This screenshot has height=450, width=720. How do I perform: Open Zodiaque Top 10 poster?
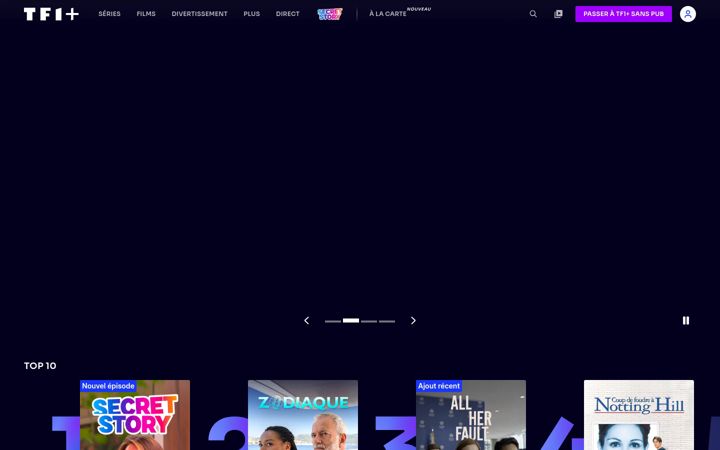point(303,415)
